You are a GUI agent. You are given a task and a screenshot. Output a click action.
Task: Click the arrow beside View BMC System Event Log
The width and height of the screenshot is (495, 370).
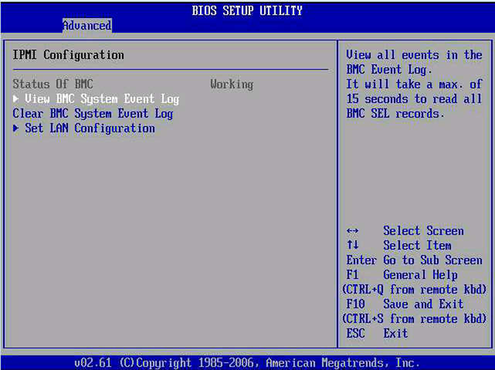[16, 99]
